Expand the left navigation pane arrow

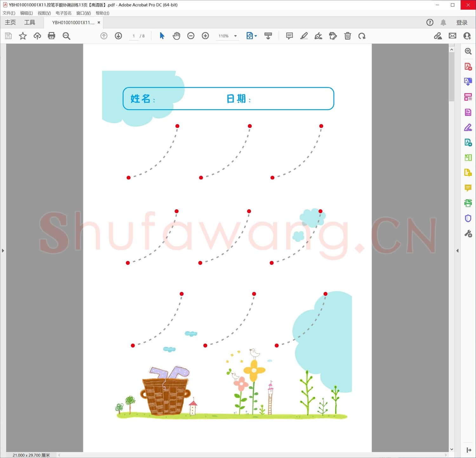pyautogui.click(x=3, y=251)
